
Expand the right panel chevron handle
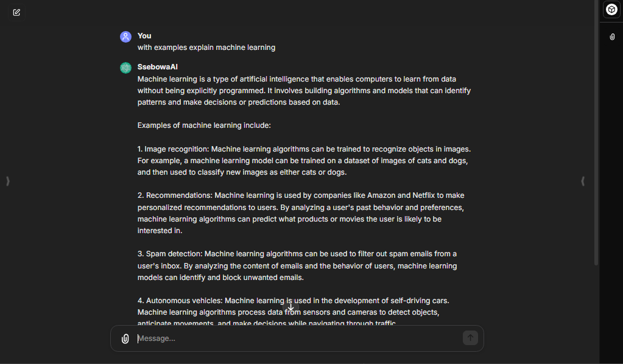coord(583,181)
